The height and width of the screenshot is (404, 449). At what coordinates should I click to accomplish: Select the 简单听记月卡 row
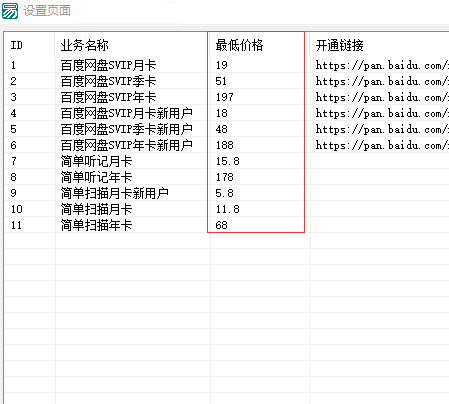(227, 161)
